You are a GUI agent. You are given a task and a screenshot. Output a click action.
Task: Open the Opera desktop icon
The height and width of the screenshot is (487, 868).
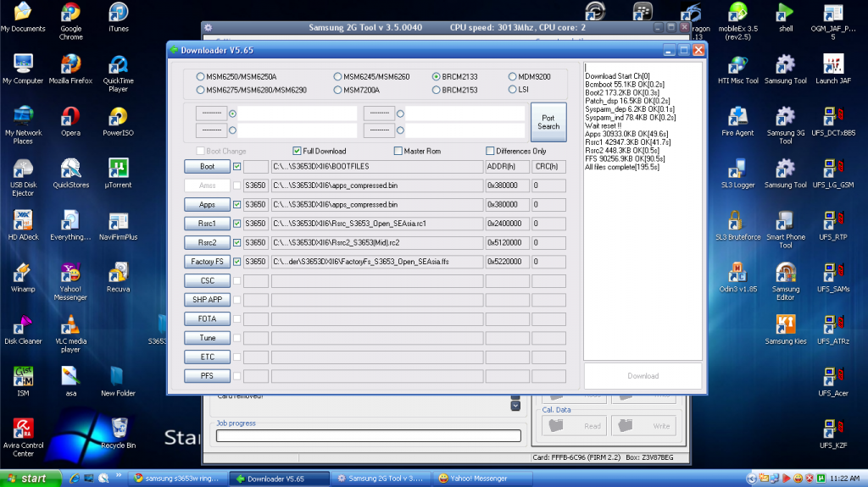(70, 121)
